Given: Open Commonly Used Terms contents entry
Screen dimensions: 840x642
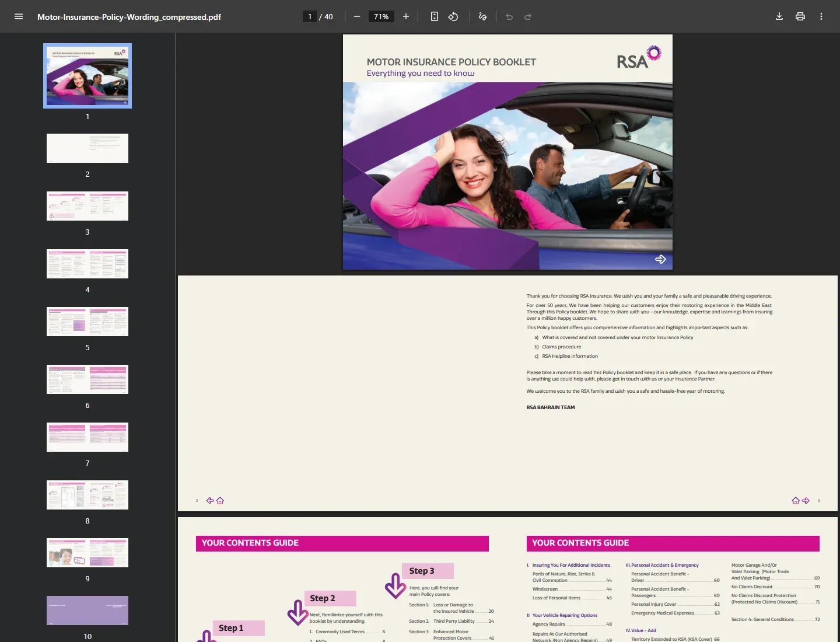Looking at the screenshot, I should click(347, 631).
